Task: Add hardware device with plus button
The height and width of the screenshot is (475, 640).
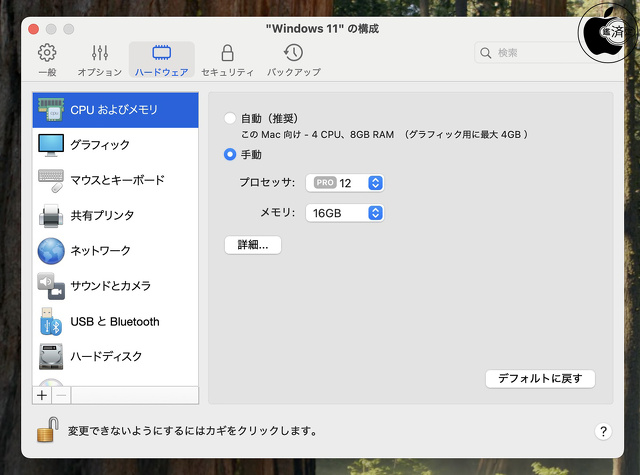Action: (x=42, y=395)
